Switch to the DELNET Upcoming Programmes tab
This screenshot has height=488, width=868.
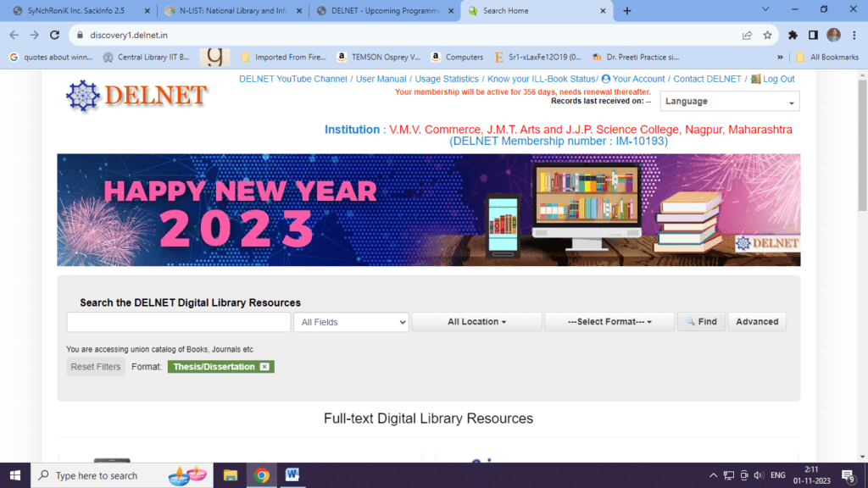[x=380, y=11]
